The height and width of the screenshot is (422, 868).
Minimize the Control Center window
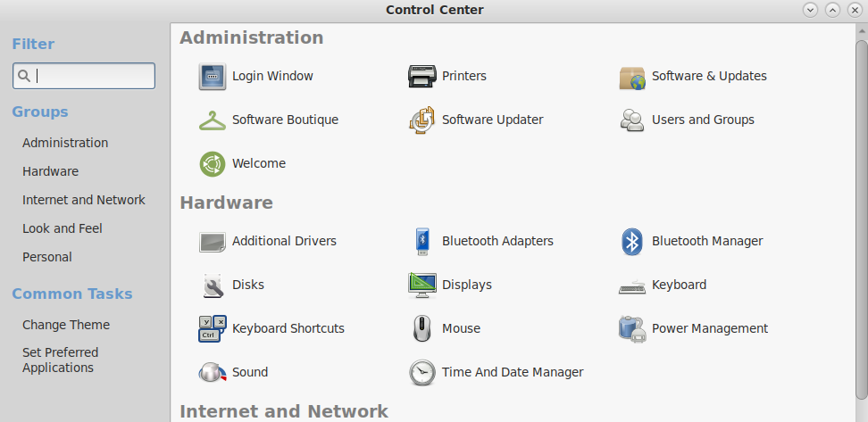811,10
